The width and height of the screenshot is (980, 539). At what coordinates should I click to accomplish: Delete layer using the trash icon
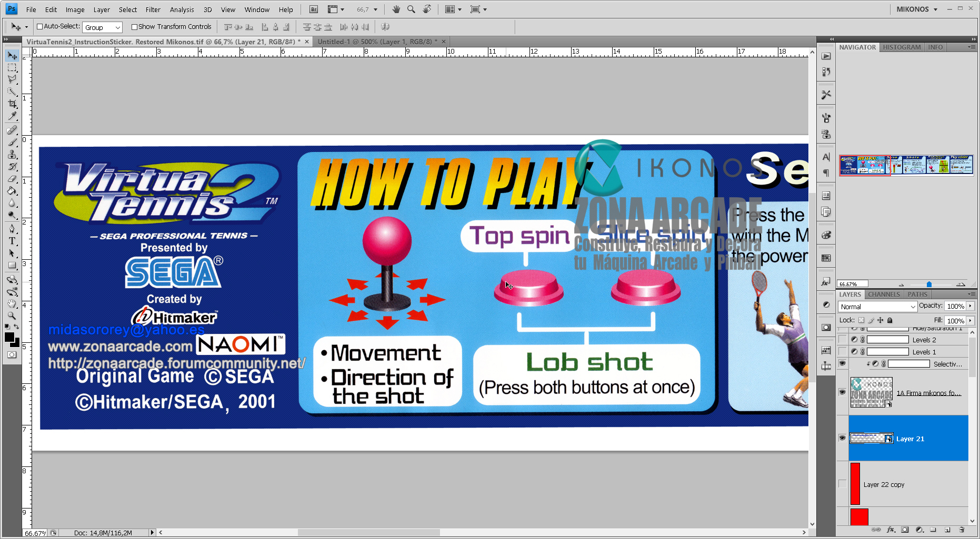962,530
